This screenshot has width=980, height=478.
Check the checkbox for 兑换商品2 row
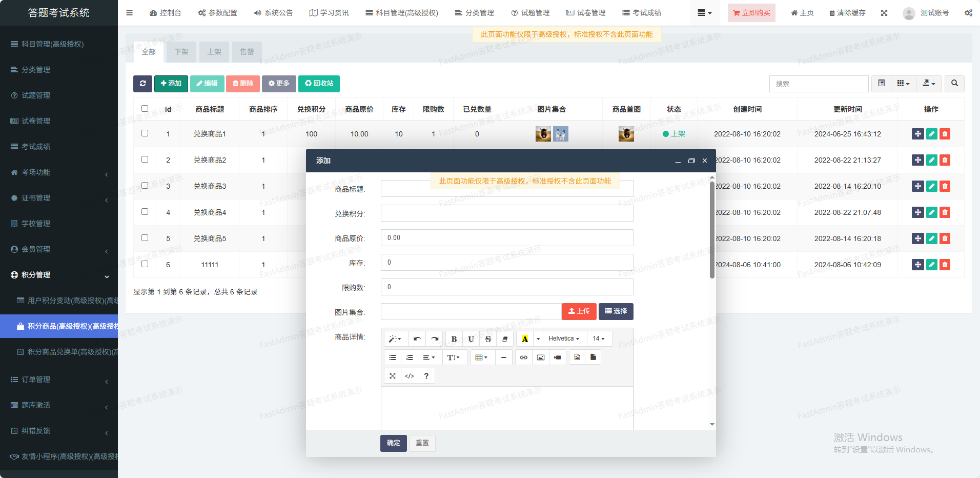tap(145, 160)
